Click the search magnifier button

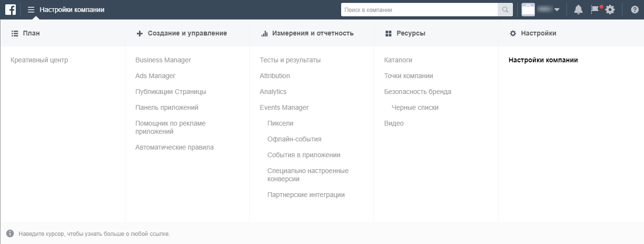(x=505, y=10)
